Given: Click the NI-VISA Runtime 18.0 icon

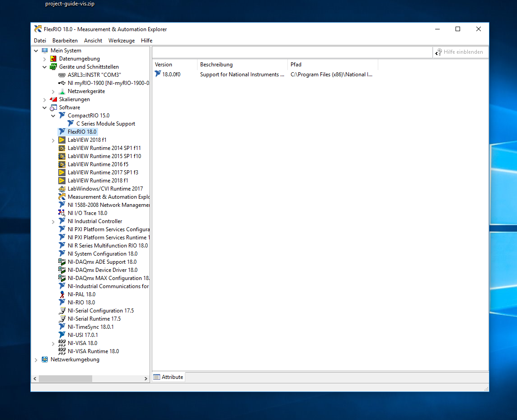Looking at the screenshot, I should [x=61, y=351].
